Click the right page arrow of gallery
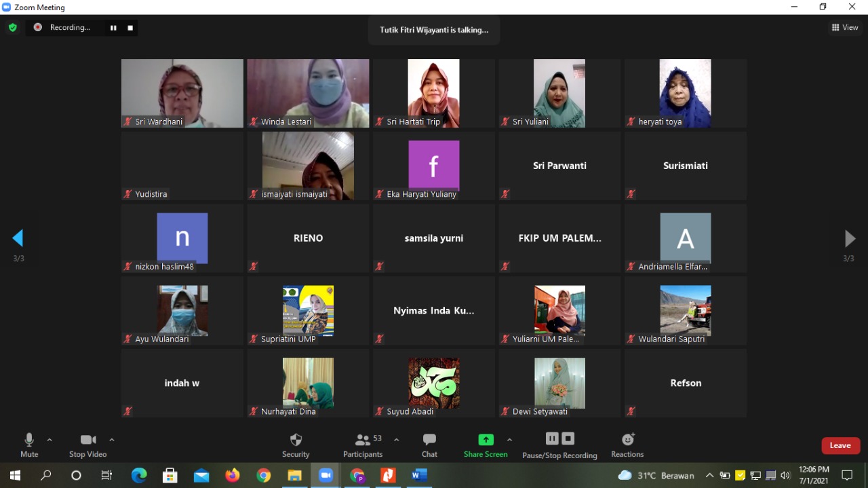 [849, 238]
